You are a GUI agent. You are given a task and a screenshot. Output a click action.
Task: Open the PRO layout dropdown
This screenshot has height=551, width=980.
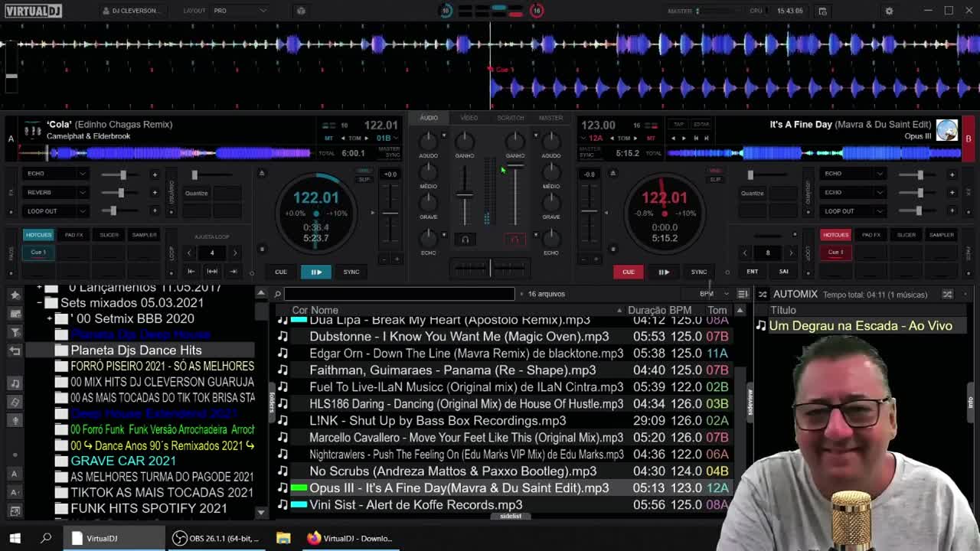[x=240, y=11]
